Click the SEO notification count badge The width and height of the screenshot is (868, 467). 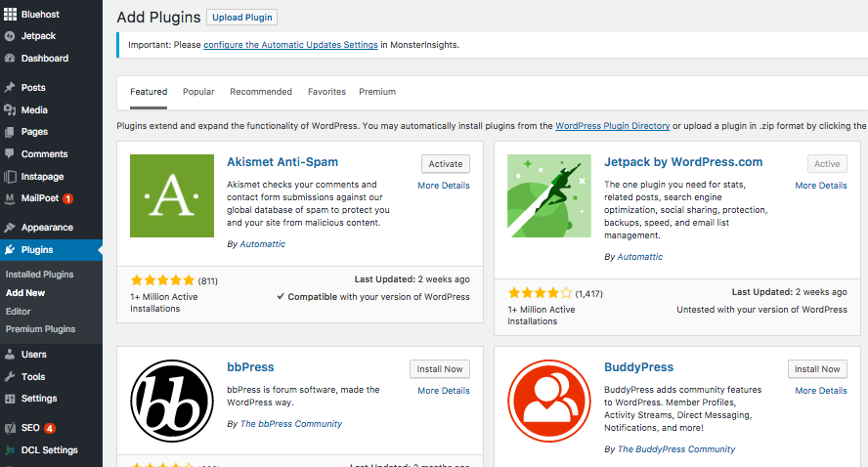point(49,428)
